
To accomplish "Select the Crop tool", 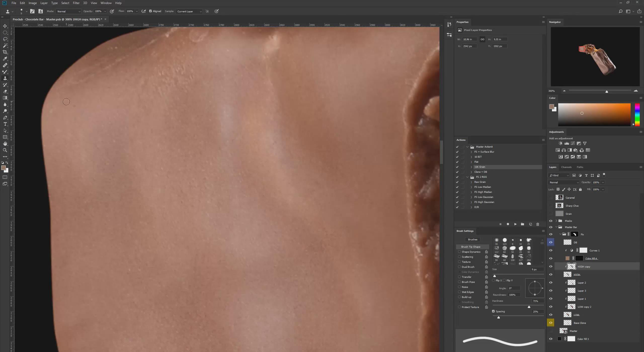I will tap(5, 52).
